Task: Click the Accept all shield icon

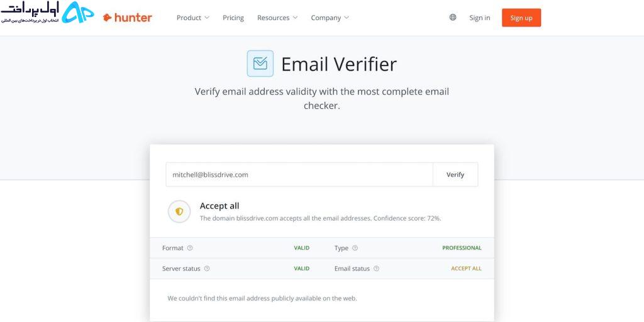Action: click(x=179, y=211)
